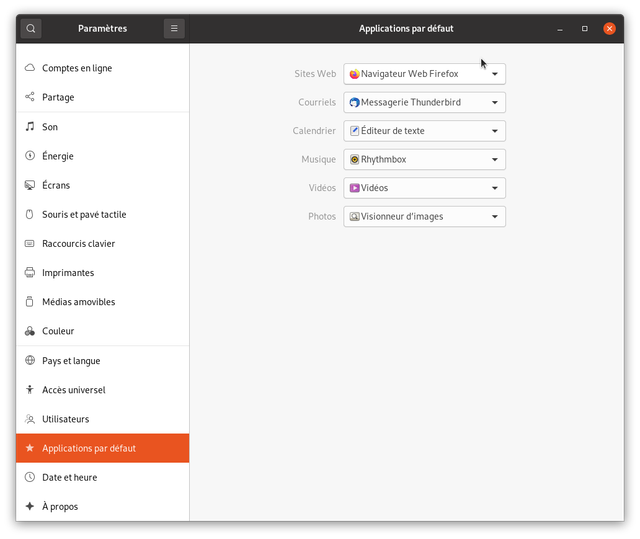Click the display icon beside Écrans
The height and width of the screenshot is (539, 640).
click(30, 185)
